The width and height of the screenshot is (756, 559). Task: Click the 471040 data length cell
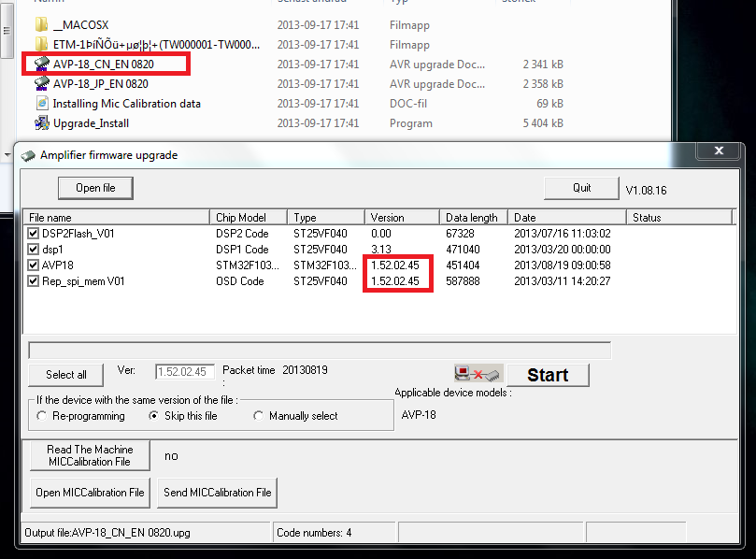463,250
